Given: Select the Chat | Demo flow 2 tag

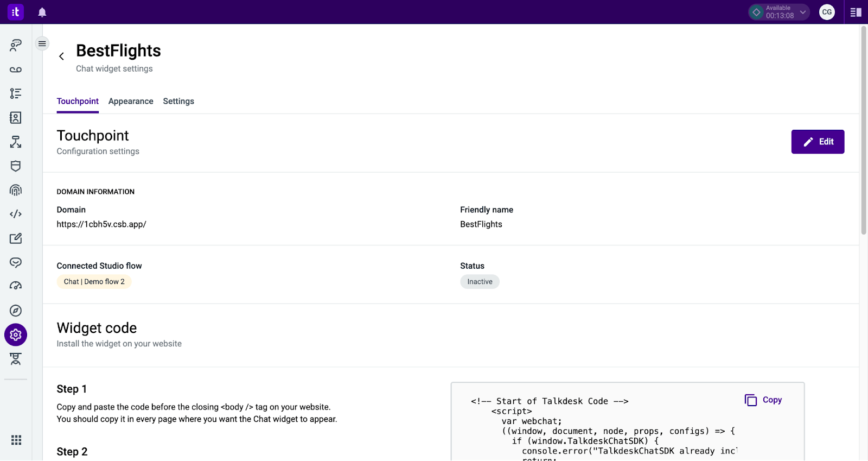Looking at the screenshot, I should (94, 282).
